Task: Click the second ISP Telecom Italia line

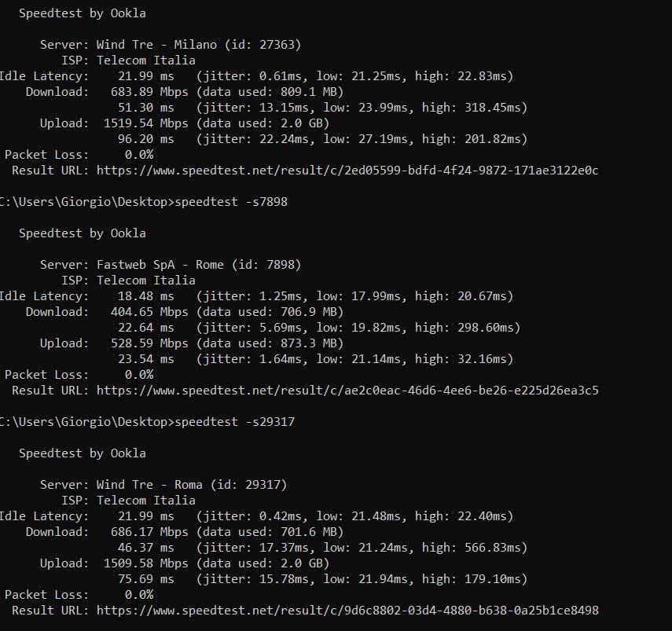Action: [x=128, y=281]
